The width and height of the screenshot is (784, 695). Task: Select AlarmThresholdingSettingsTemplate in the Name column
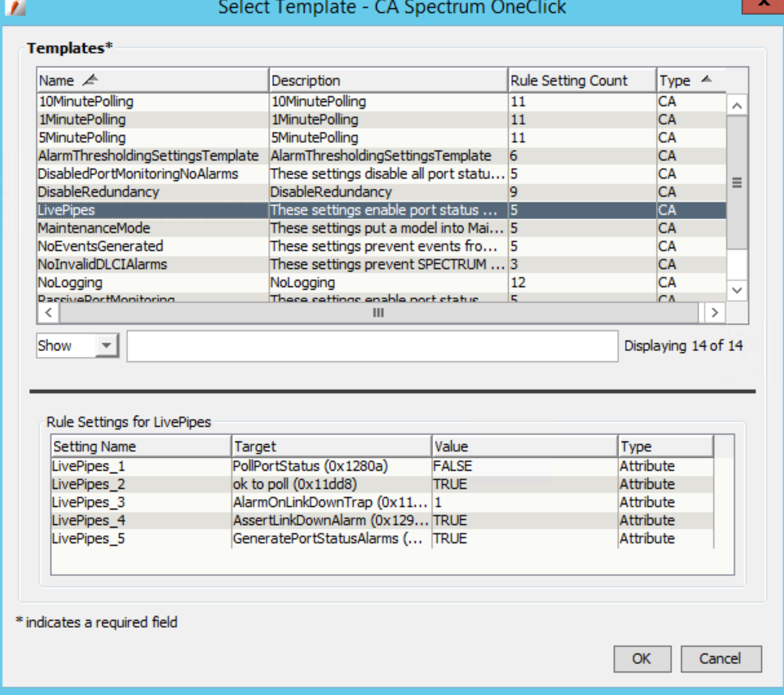click(148, 156)
